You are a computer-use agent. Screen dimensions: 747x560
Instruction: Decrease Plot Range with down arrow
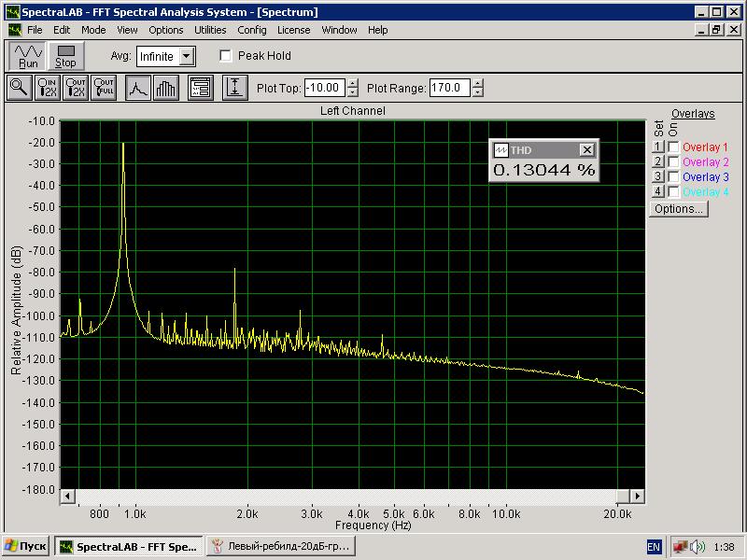coord(478,92)
